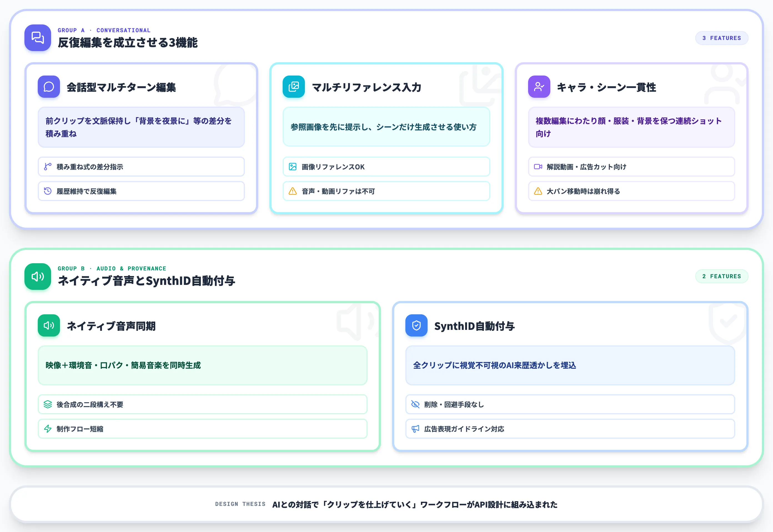Click the マルチリファレンス入力 card title
773x532 pixels.
[x=367, y=87]
